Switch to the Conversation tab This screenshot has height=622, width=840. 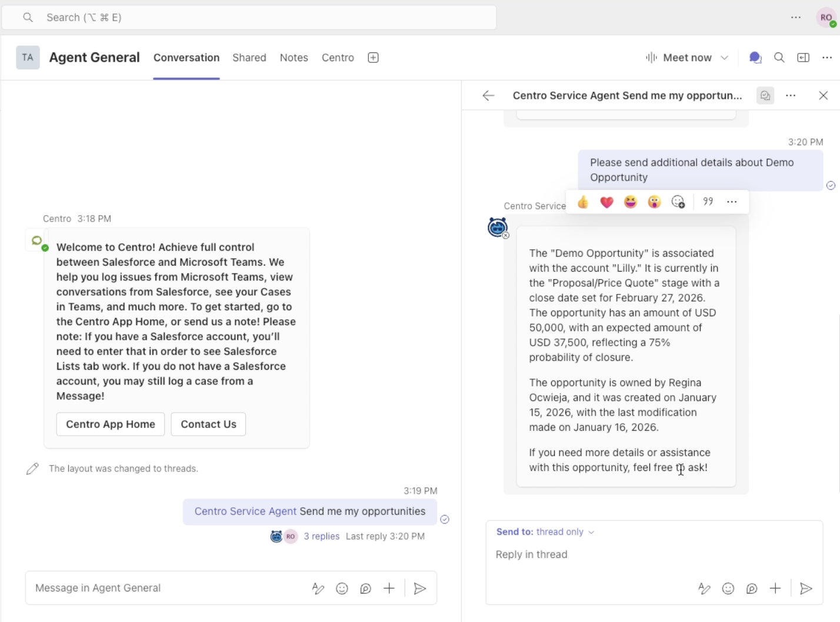186,58
